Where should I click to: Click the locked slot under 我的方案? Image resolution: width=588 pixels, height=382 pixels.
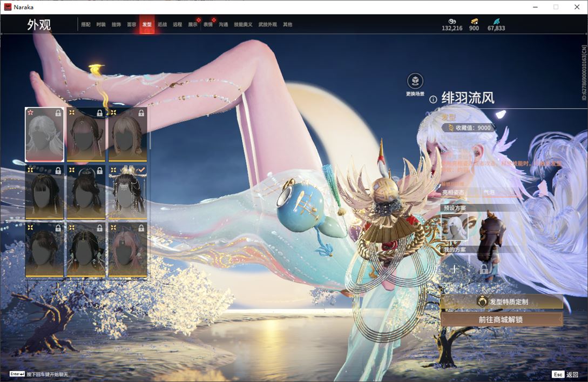point(484,269)
